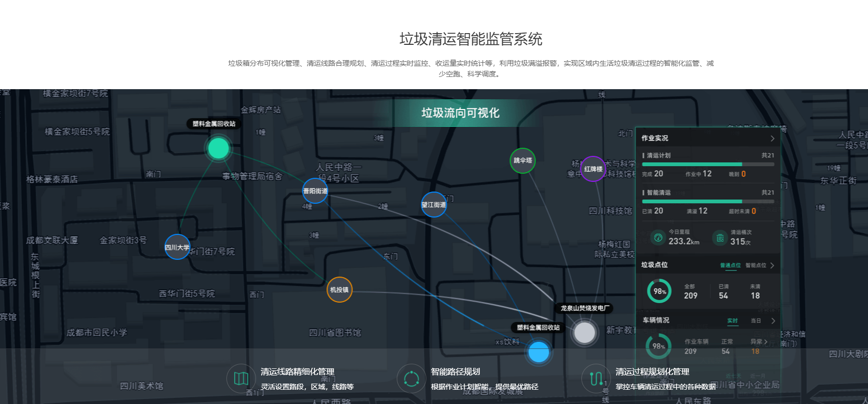Viewport: 868px width, 404px height.
Task: Select the 红牌楼 purple map marker
Action: (593, 169)
